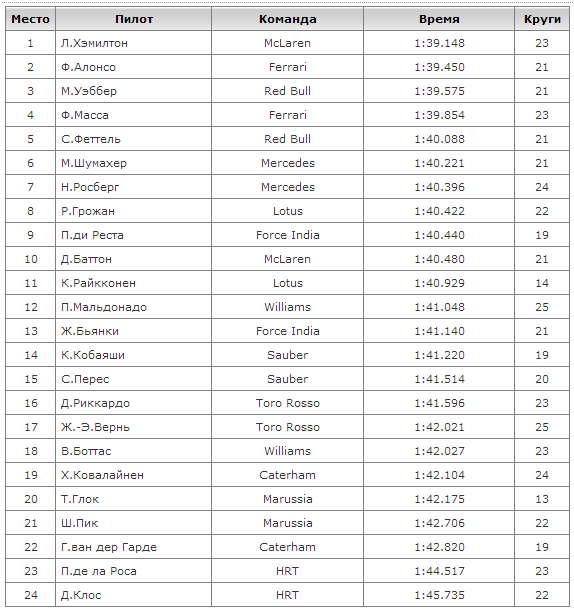
Task: Click the Williams team cell for П.Мальдонадо
Action: click(288, 307)
